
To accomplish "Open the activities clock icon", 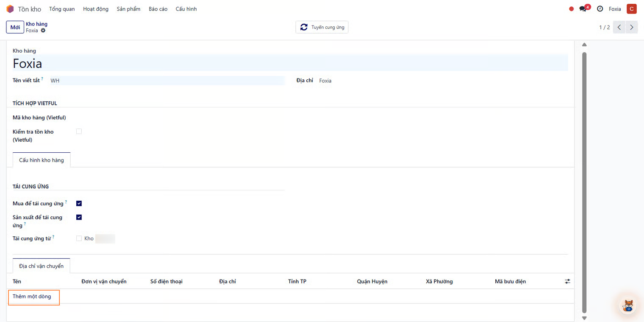I will (x=600, y=9).
